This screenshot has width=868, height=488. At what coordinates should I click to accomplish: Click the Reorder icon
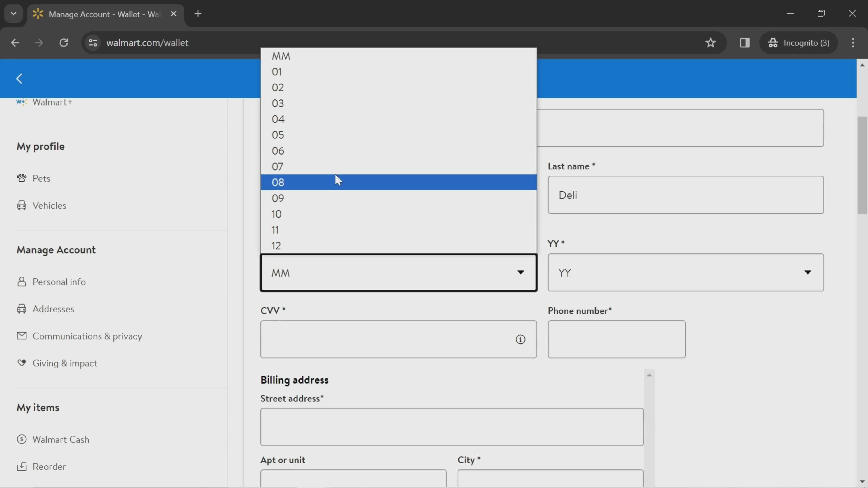[x=21, y=466]
